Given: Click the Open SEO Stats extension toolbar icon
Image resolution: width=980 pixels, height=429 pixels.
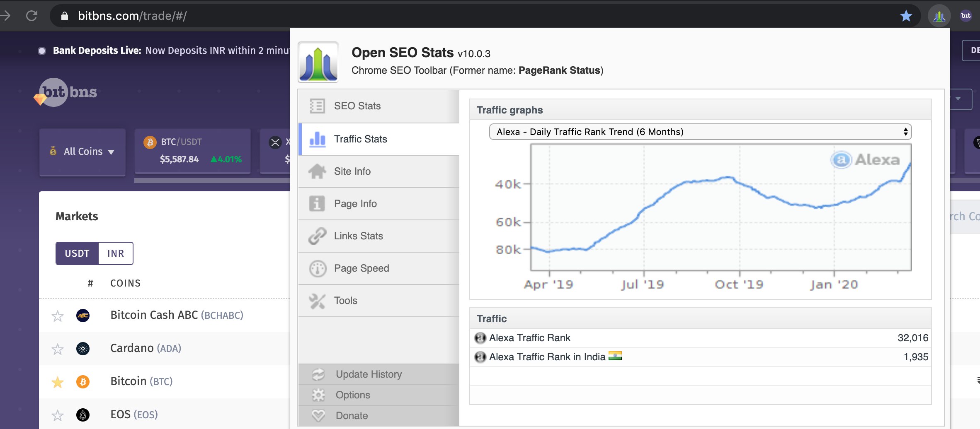Looking at the screenshot, I should point(939,16).
